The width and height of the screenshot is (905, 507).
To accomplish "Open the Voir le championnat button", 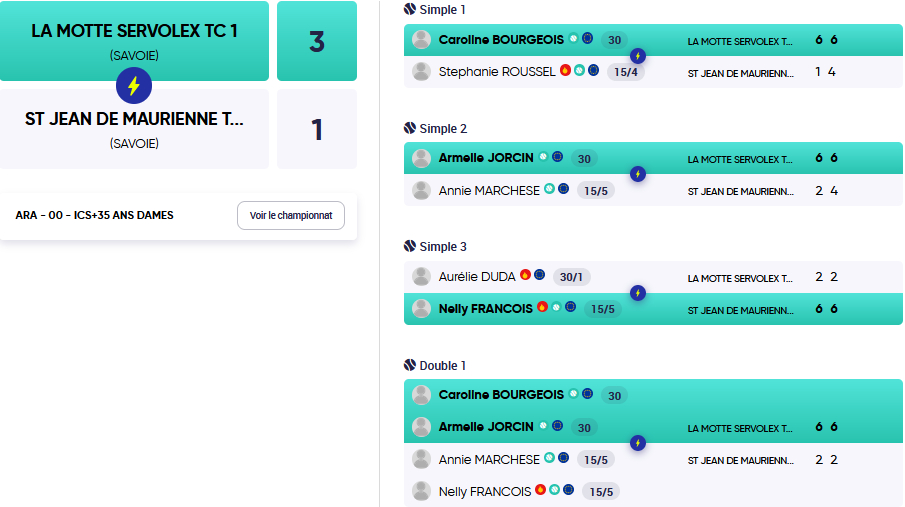I will (291, 215).
